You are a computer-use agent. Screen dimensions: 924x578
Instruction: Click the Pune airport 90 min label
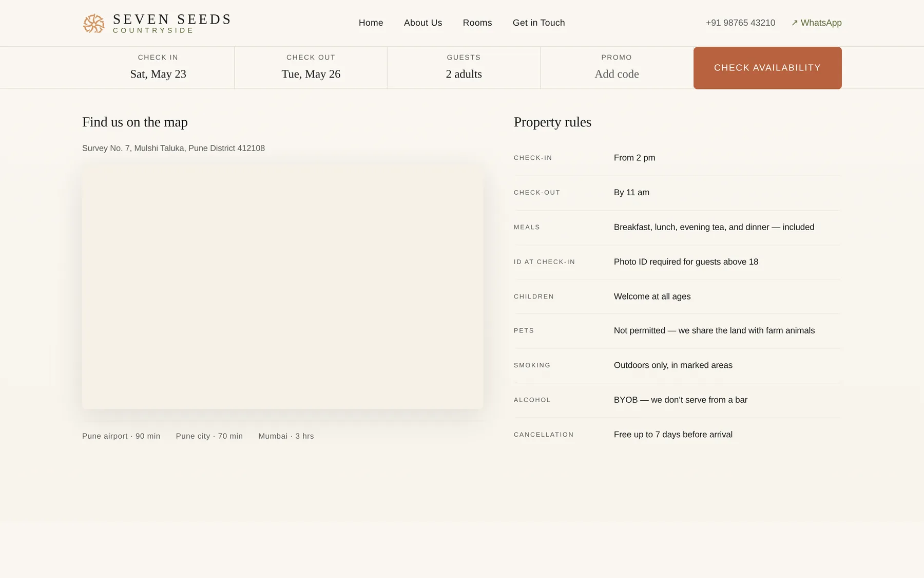[x=121, y=436]
